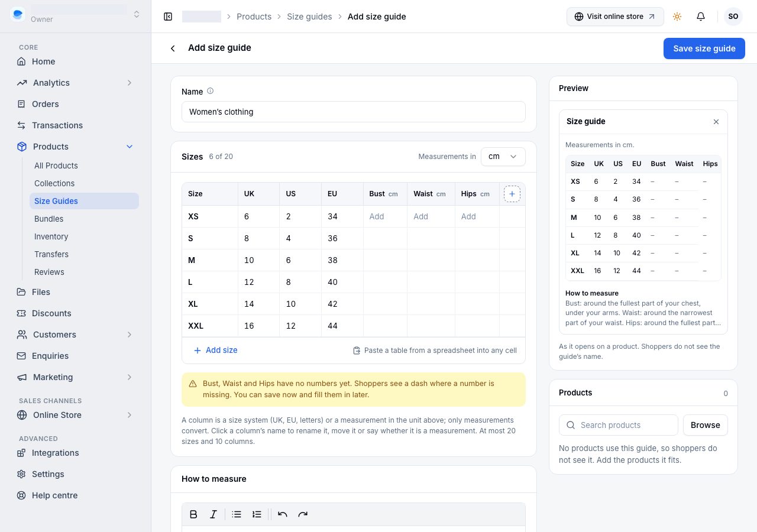Viewport: 757px width, 532px height.
Task: Open Settings in the sidebar
Action: point(76,474)
